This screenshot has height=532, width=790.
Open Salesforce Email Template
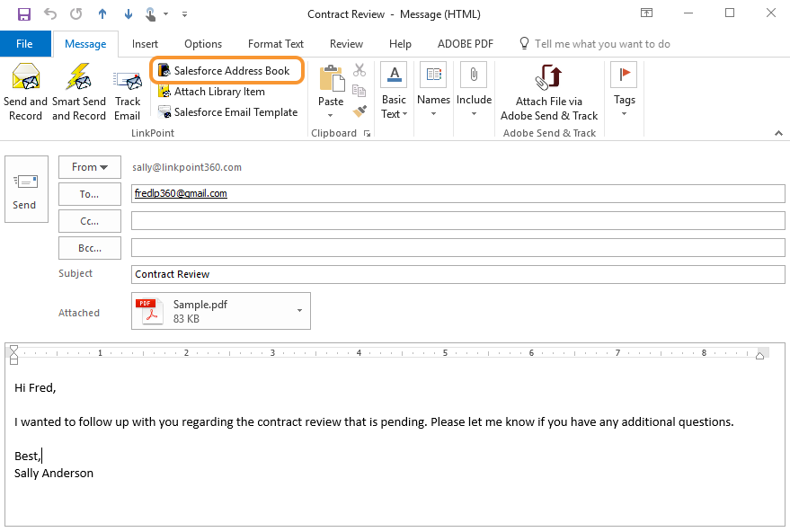click(x=227, y=112)
